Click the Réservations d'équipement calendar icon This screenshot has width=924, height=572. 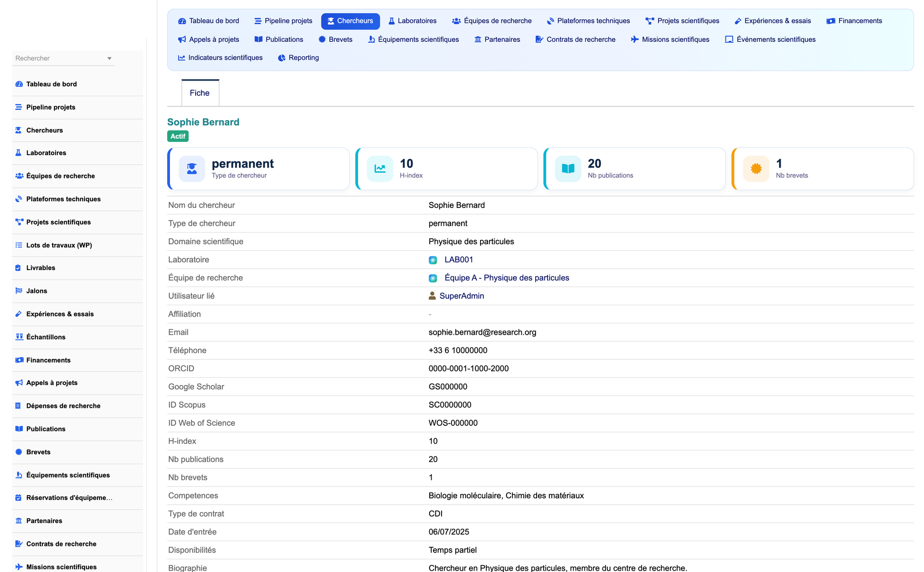pyautogui.click(x=19, y=498)
